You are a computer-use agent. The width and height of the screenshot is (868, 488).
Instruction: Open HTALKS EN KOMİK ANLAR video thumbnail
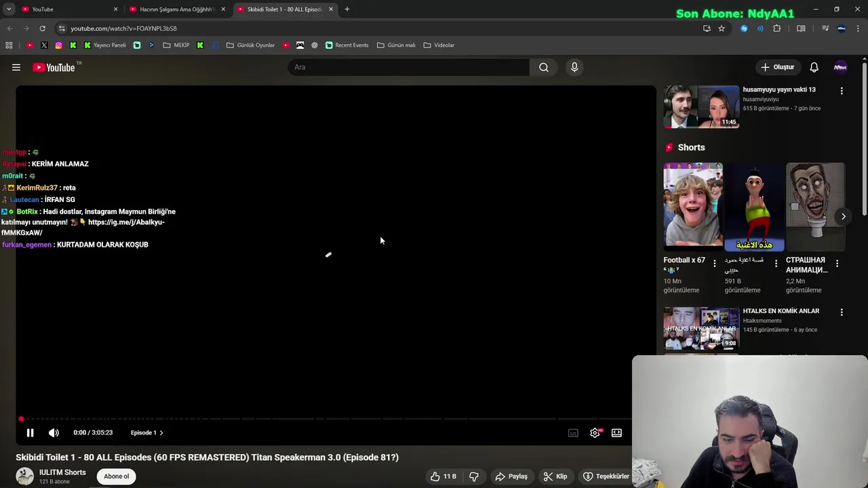point(701,328)
